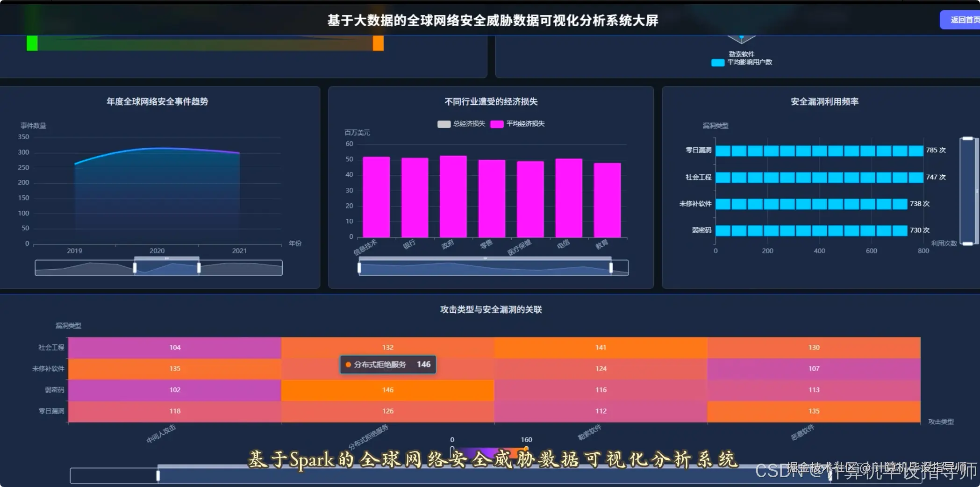Select the 政府 magenta bar
Screen dimensions: 980x487
[x=453, y=197]
